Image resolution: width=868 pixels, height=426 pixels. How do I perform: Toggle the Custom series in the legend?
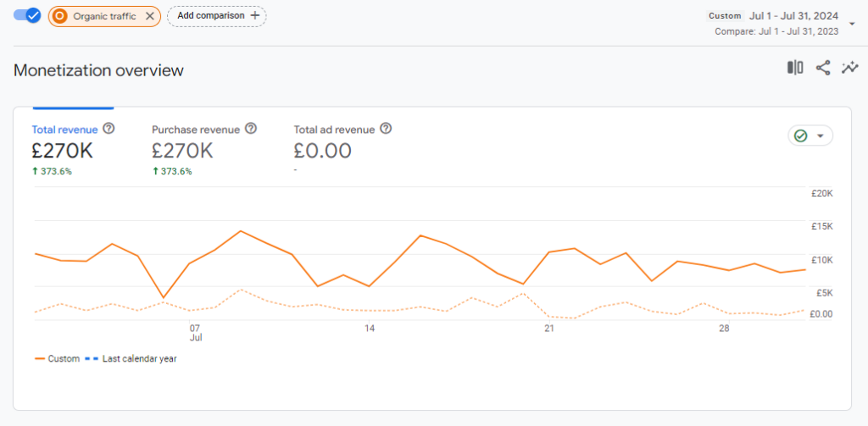57,358
